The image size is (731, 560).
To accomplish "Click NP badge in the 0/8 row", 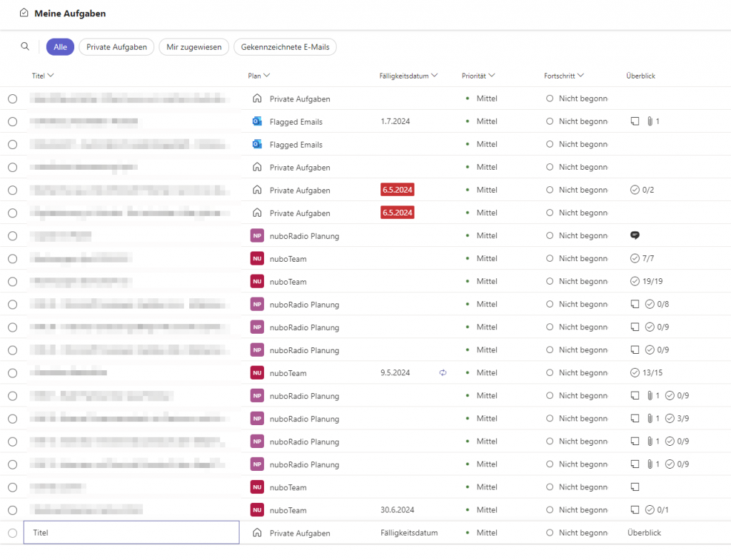I will click(257, 304).
